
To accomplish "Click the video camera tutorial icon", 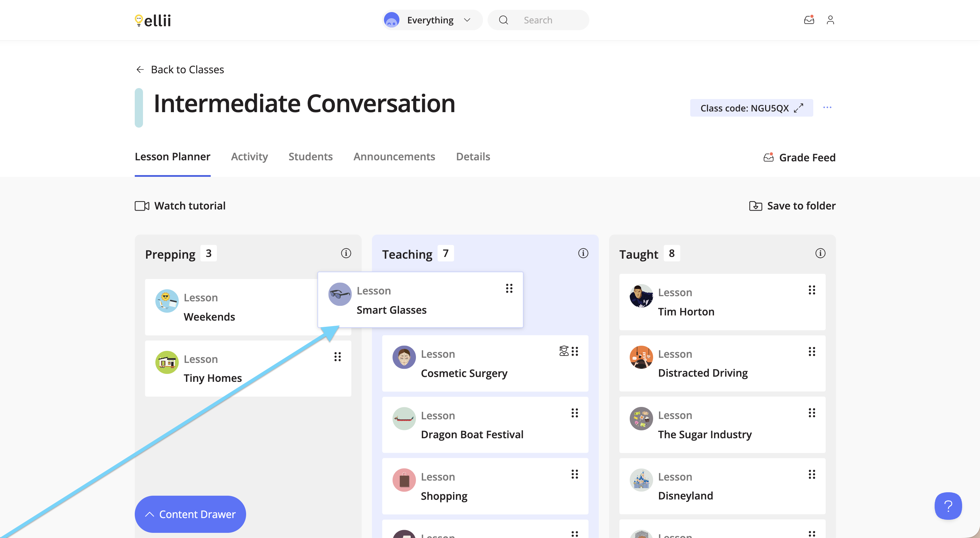I will click(x=142, y=206).
